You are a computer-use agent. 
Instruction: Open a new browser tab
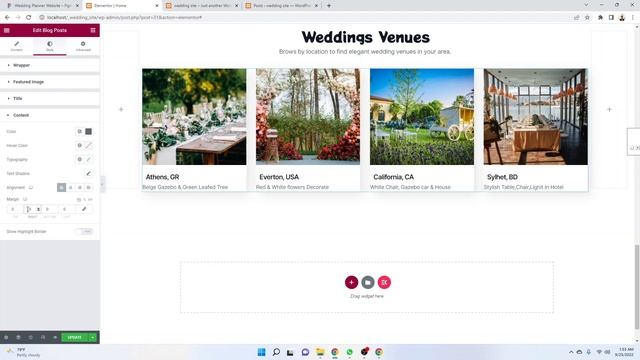(x=329, y=6)
